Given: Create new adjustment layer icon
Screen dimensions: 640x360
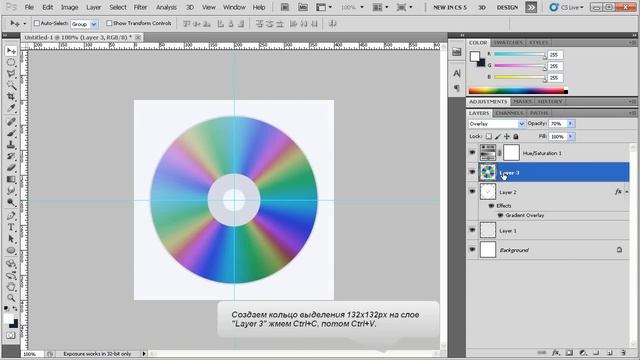Looking at the screenshot, I should click(x=583, y=353).
